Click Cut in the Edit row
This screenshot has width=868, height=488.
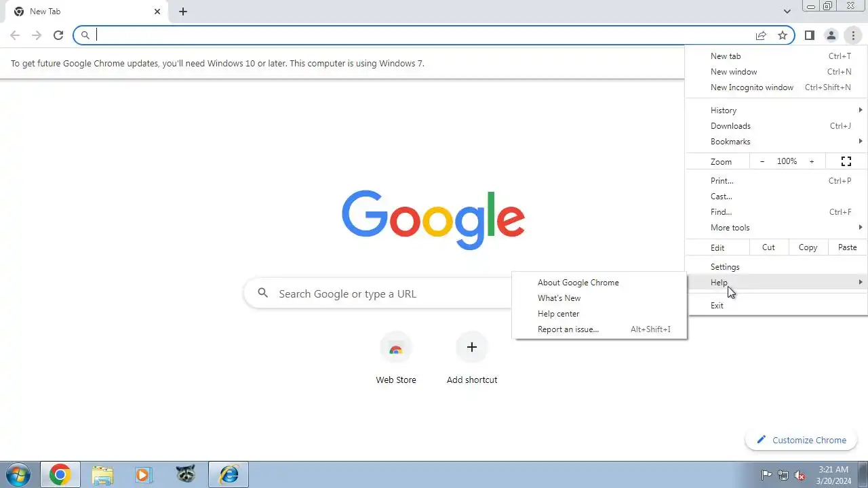click(768, 247)
